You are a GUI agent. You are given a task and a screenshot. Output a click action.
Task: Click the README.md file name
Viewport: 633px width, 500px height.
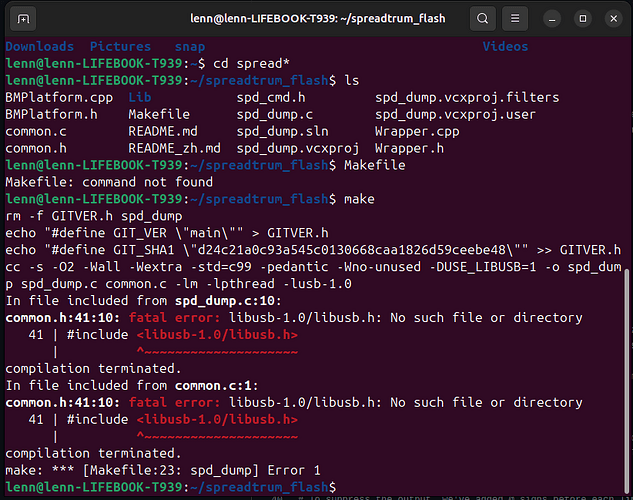[x=163, y=131]
